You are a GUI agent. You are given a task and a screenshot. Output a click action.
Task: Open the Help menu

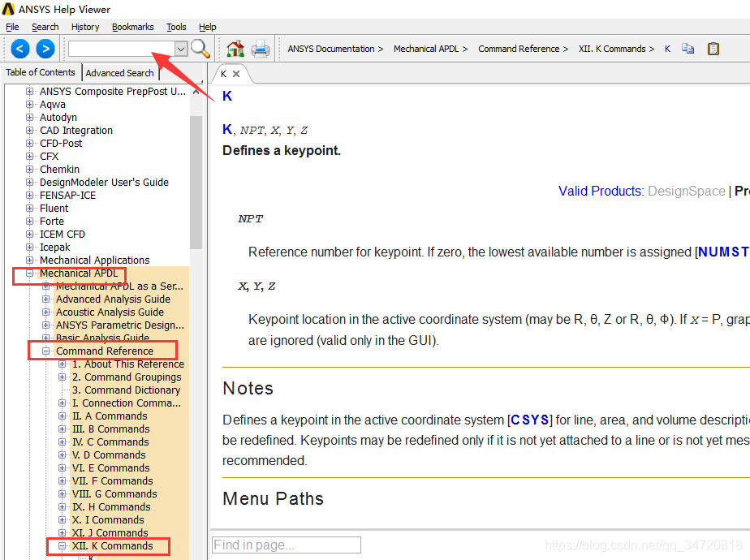[x=208, y=27]
